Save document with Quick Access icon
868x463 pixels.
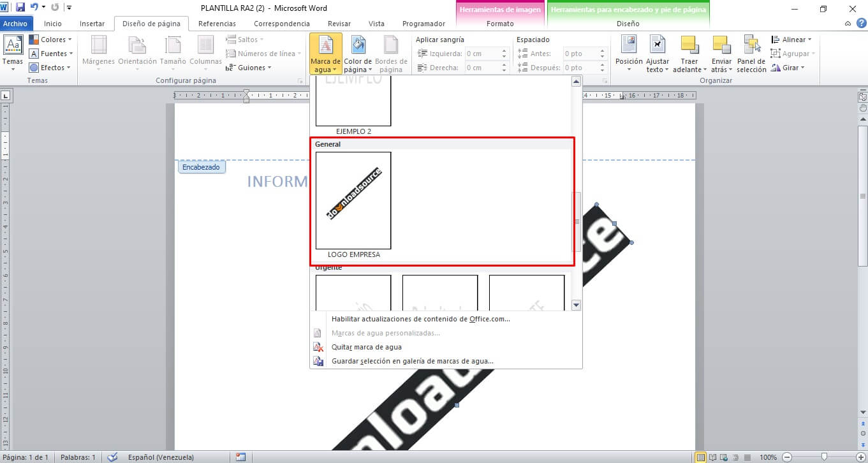(x=20, y=8)
